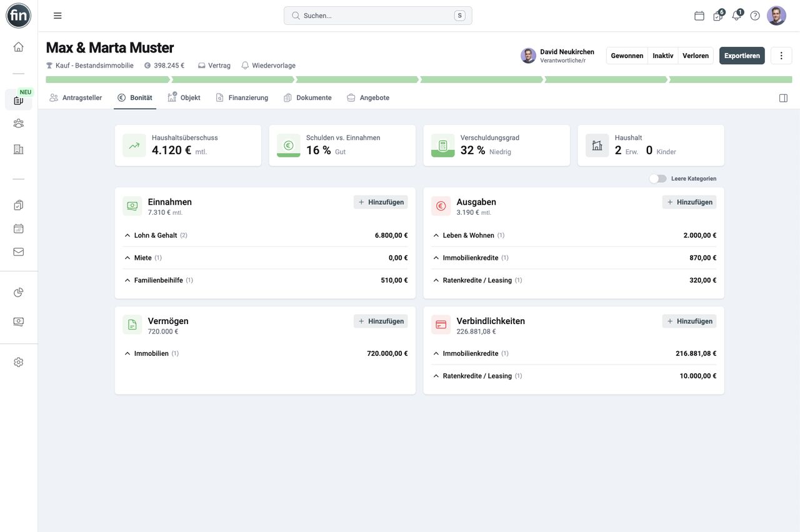This screenshot has width=800, height=532.
Task: Switch to the Dokumente tab
Action: pyautogui.click(x=307, y=98)
